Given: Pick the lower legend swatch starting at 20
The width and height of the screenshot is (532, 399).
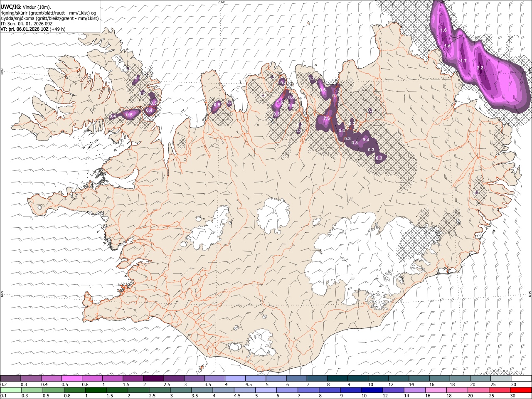Looking at the screenshot, I should (478, 390).
